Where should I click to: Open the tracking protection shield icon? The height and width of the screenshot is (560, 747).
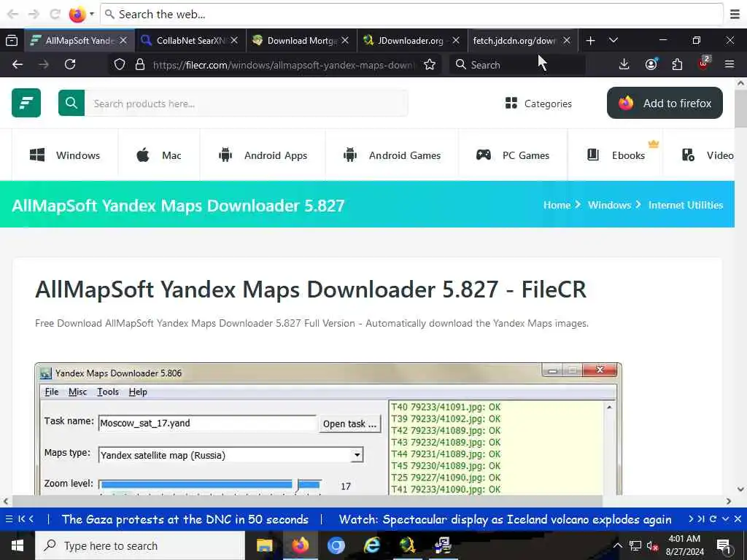120,64
